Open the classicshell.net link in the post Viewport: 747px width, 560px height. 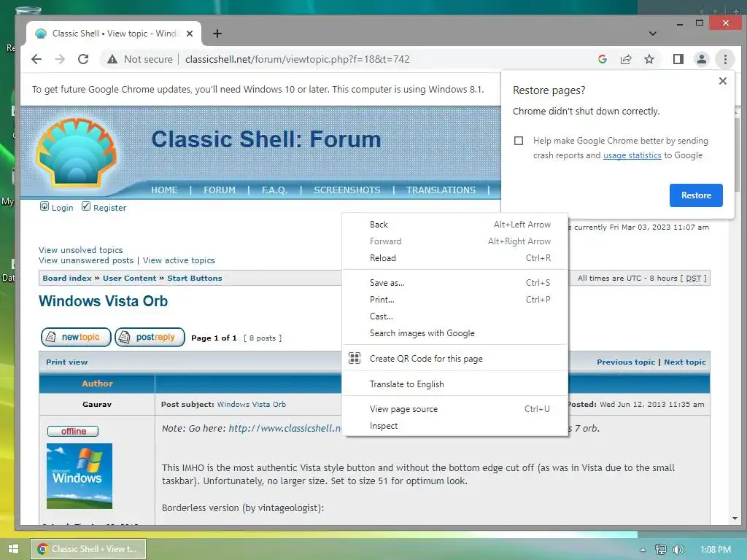(285, 428)
